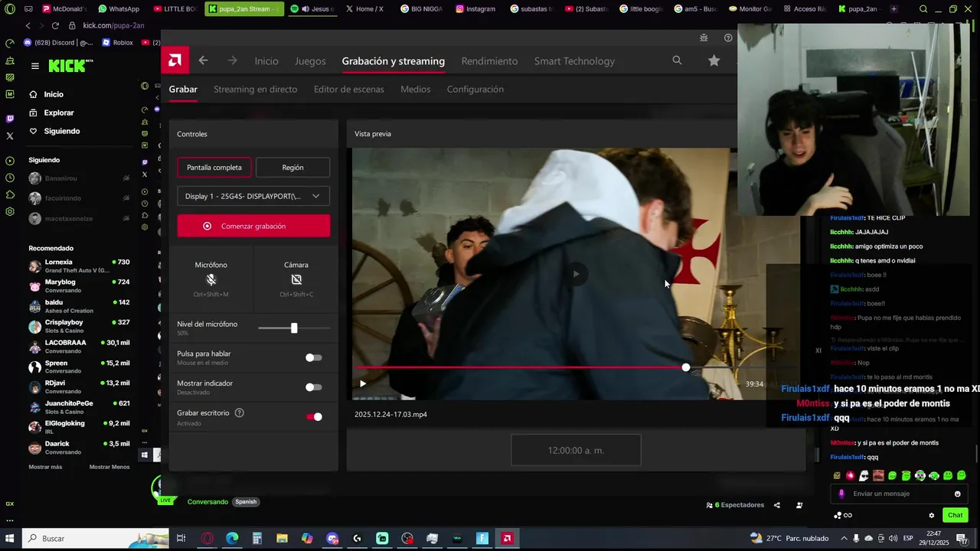The height and width of the screenshot is (551, 980).
Task: Switch to Configuración subtab
Action: tap(475, 90)
